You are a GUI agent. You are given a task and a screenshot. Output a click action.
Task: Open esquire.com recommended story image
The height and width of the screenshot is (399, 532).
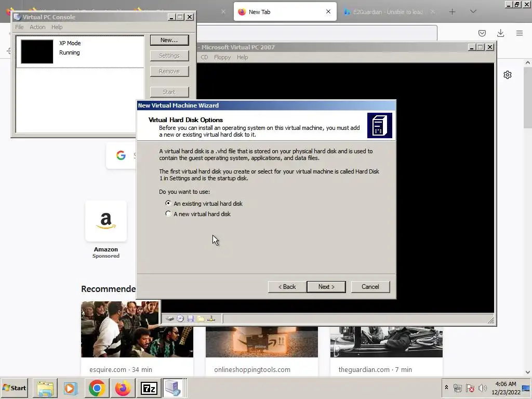137,329
